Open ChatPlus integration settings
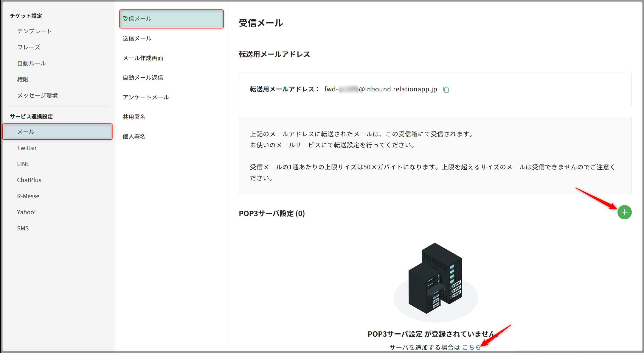 click(x=29, y=180)
